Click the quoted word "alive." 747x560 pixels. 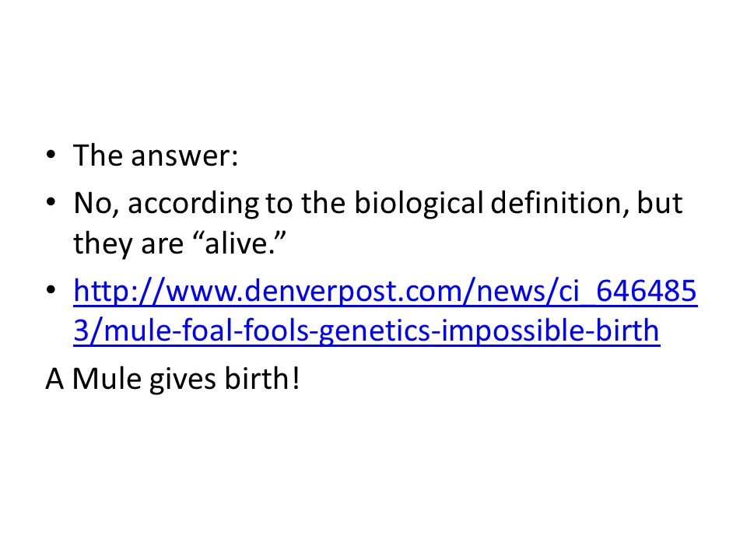pyautogui.click(x=240, y=243)
